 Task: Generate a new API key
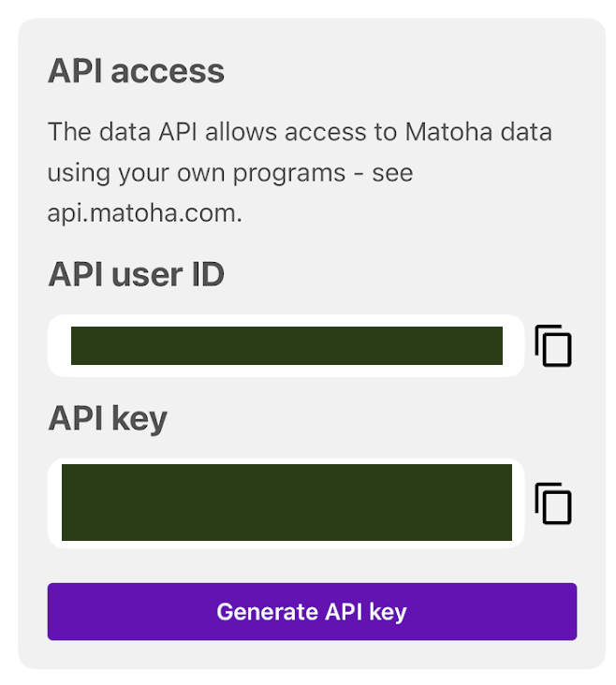tap(312, 612)
